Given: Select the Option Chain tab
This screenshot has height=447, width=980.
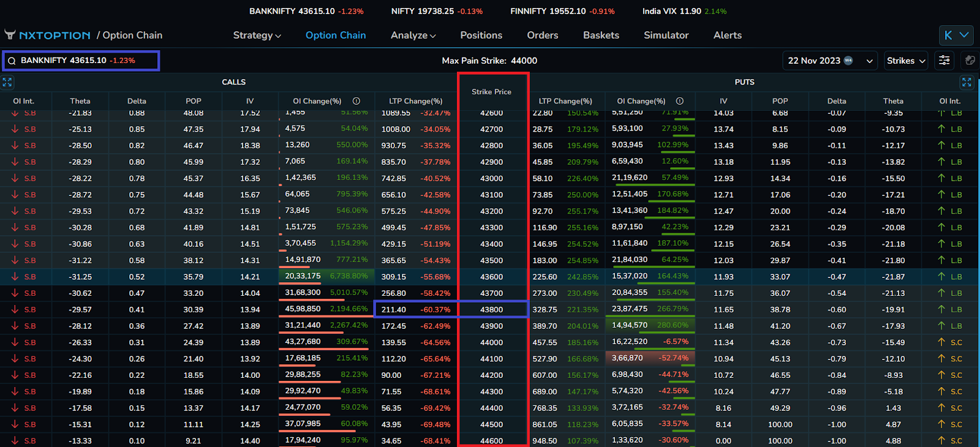Looking at the screenshot, I should [x=336, y=36].
